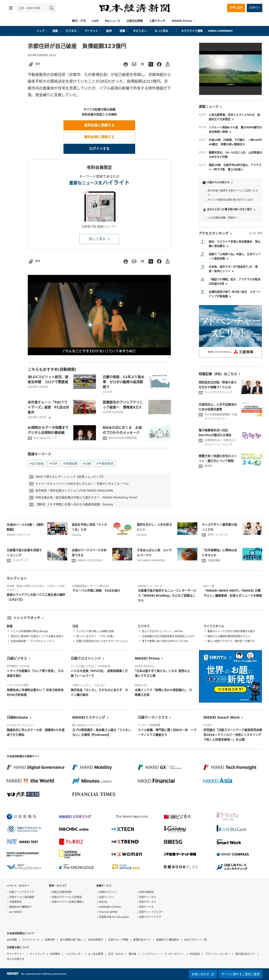Screen dimensions: 269x980
Task: Expand NIKKEI Prime dropdown in header
Action: pos(183,21)
